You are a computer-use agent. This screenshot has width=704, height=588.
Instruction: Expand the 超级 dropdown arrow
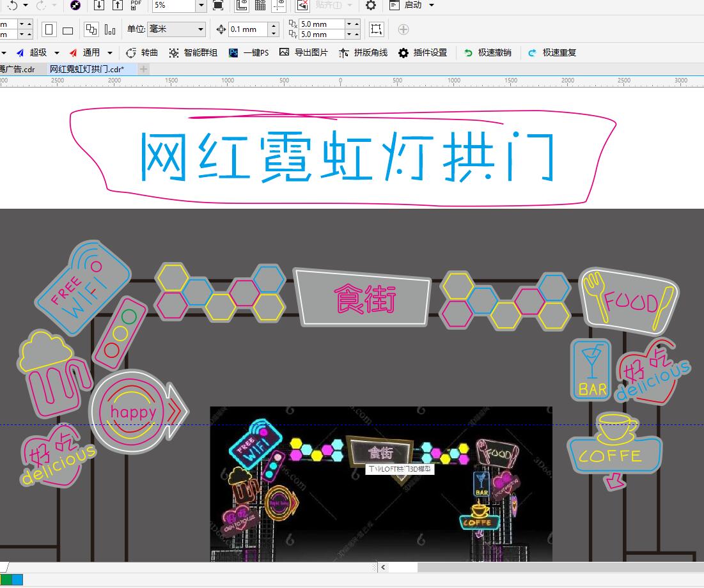(56, 53)
